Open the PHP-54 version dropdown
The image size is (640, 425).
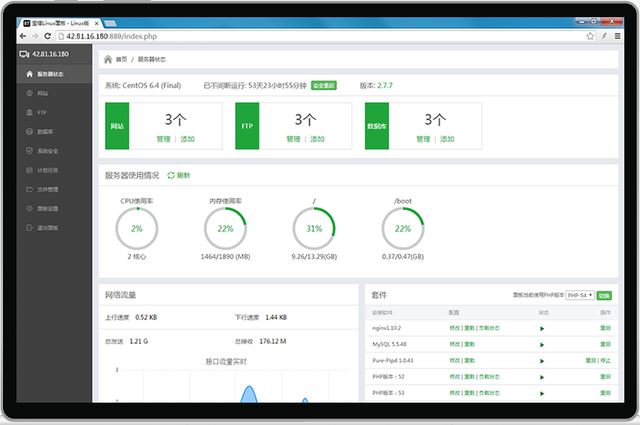pyautogui.click(x=579, y=296)
